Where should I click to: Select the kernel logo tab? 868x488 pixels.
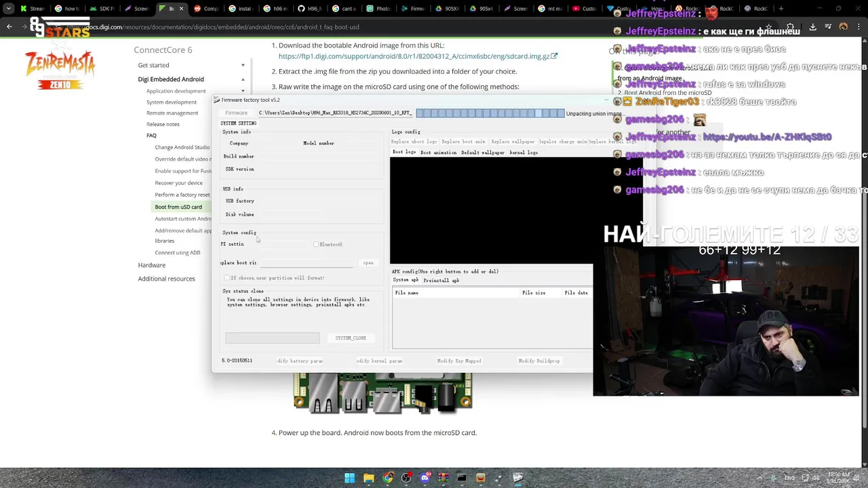tap(524, 152)
